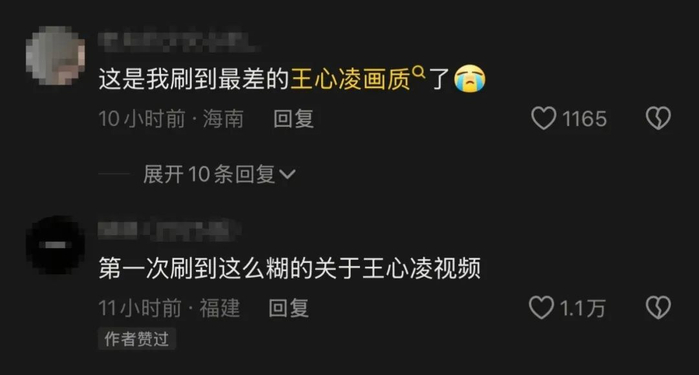Screen dimensions: 699x375
Task: Select comment text 第一次刷到这么糊的关于王心凌视频
Action: pos(289,268)
